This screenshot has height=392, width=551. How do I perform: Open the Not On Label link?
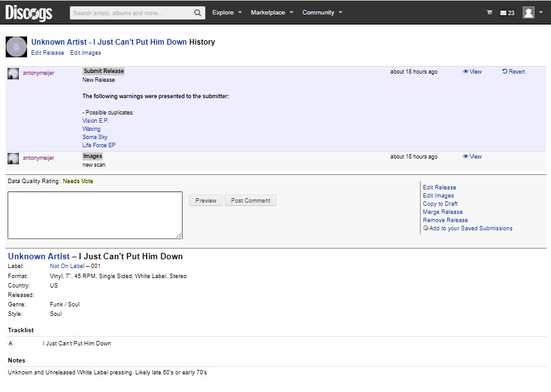[x=67, y=266]
